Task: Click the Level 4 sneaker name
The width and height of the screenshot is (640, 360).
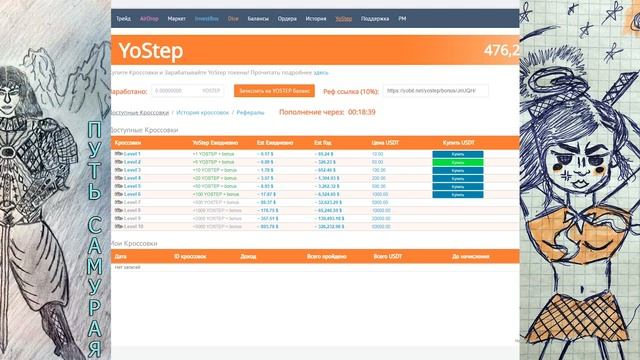Action: click(132, 178)
